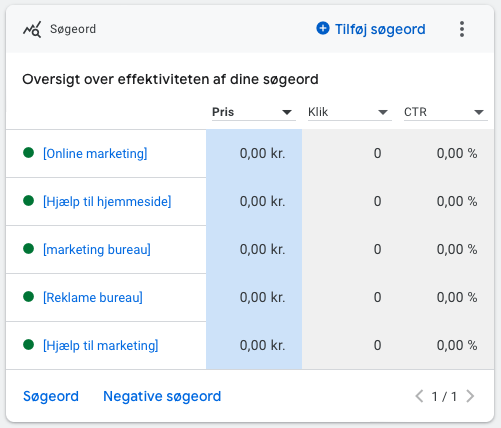Open the [Hjælp til hjemmeside] keyword link
This screenshot has height=428, width=501.
click(107, 202)
